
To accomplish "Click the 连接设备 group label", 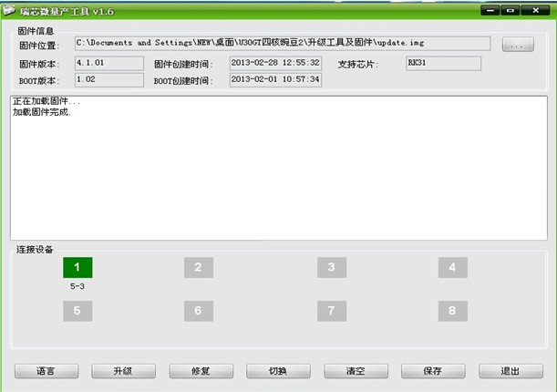I will point(35,249).
